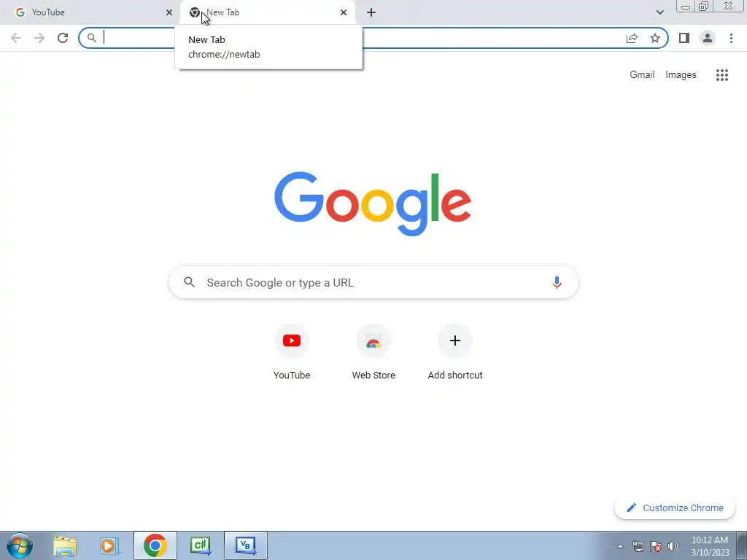This screenshot has height=560, width=747.
Task: Bookmark this tab with the star icon
Action: tap(655, 38)
